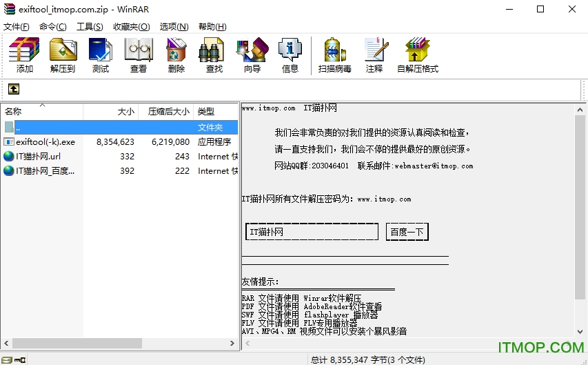The height and width of the screenshot is (365, 588).
Task: Click packed size value 222
Action: (182, 171)
